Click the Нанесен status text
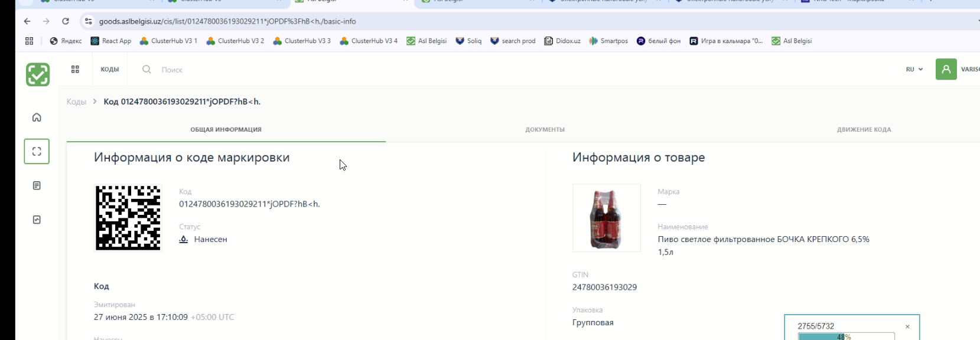980x340 pixels. pyautogui.click(x=210, y=239)
